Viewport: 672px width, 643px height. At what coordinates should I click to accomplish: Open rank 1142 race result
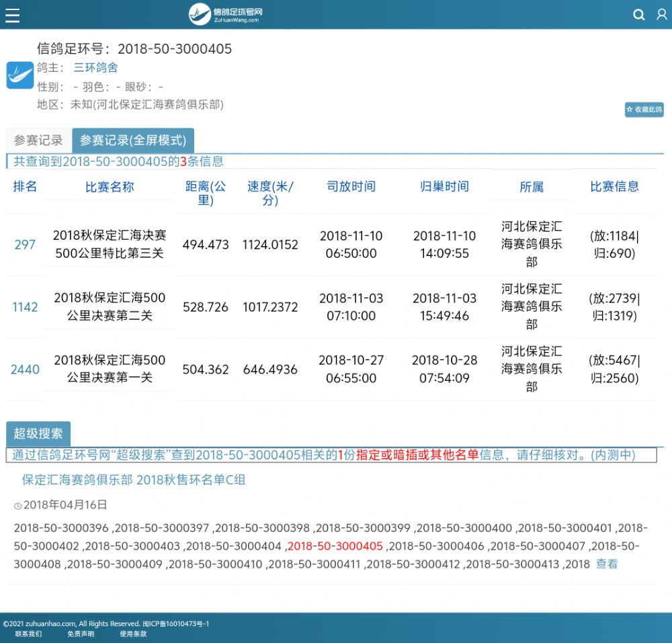point(25,307)
